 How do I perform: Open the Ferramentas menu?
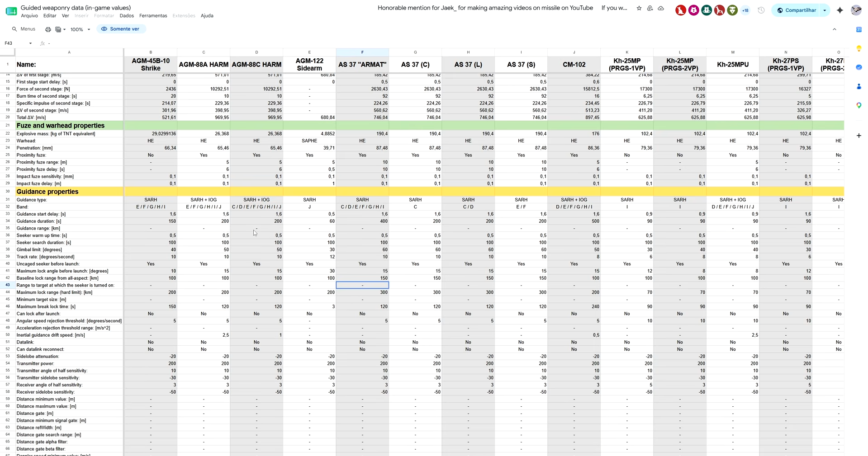pyautogui.click(x=153, y=16)
